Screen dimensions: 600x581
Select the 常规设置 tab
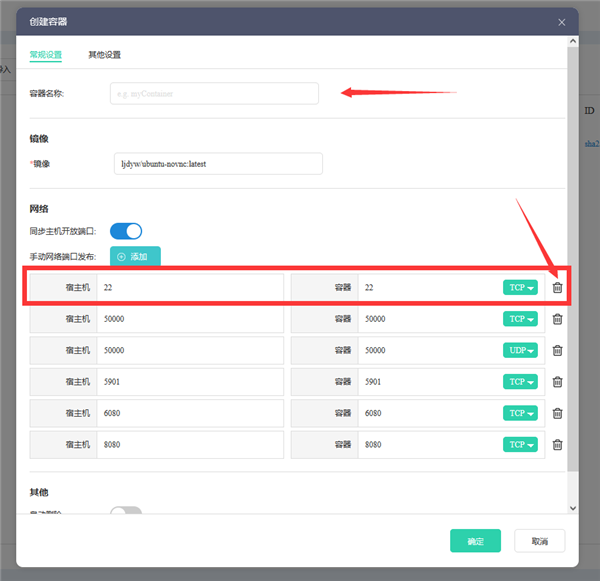pos(46,55)
